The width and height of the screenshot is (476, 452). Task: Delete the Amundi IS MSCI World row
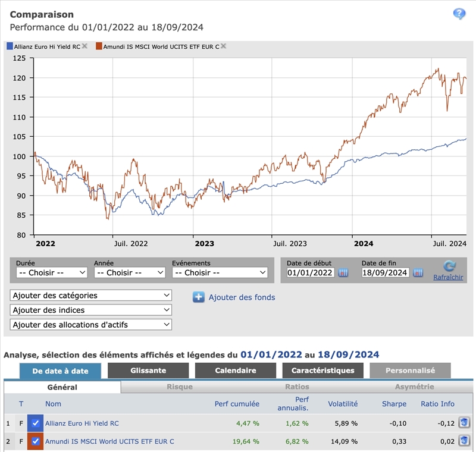pos(464,441)
